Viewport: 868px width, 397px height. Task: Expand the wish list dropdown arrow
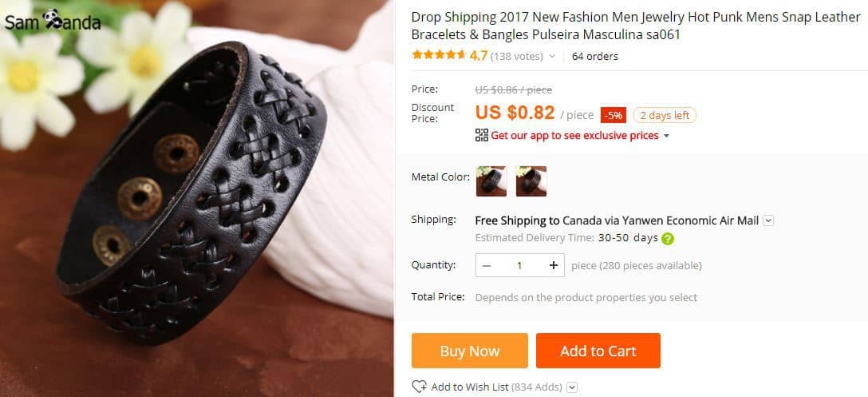click(571, 387)
